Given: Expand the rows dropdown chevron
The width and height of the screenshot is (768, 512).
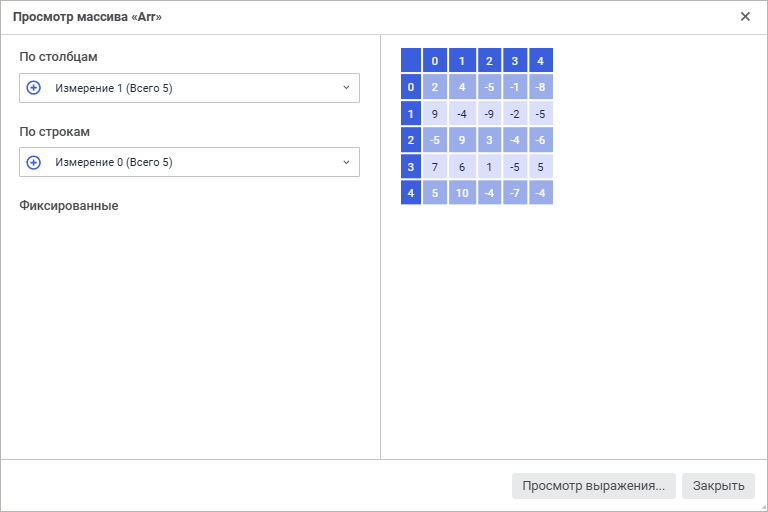Looking at the screenshot, I should [x=346, y=162].
